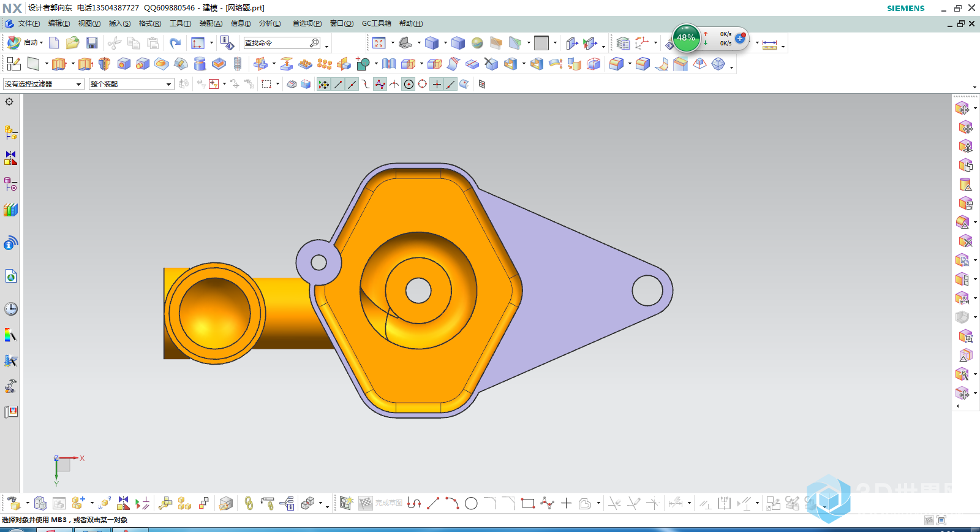
Task: Expand the dropdown arrow beside the rectangle selection icon
Action: point(278,85)
